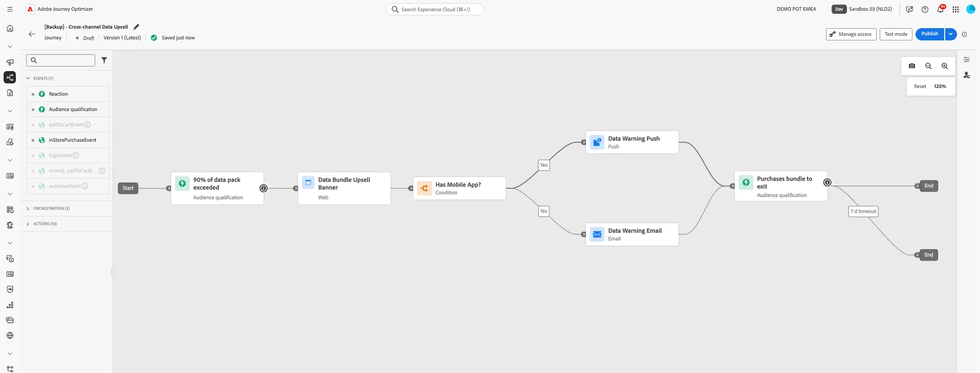980x373 pixels.
Task: Focus Search Experience Cloud box
Action: pyautogui.click(x=435, y=9)
